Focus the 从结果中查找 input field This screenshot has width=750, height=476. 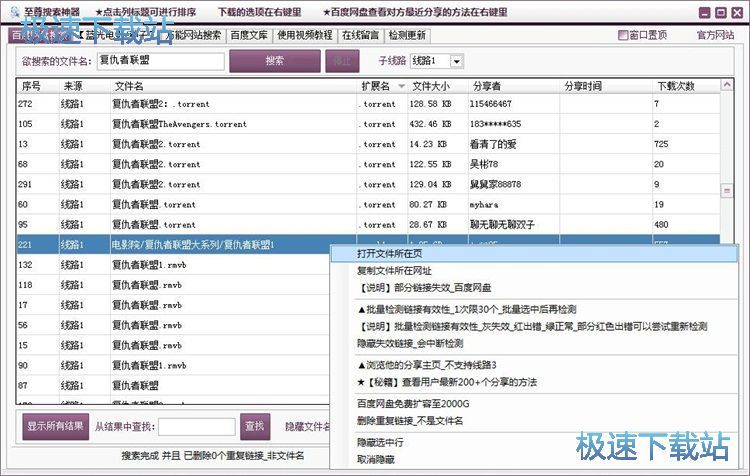(x=197, y=427)
